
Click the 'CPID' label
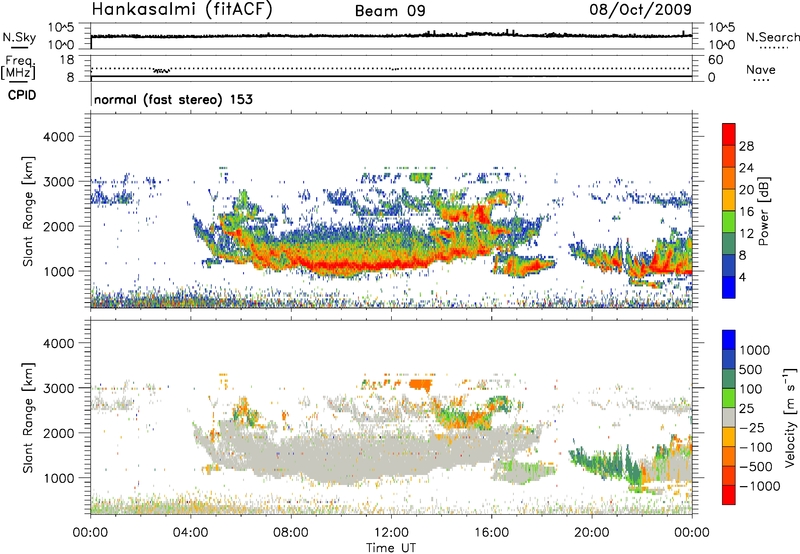(22, 95)
